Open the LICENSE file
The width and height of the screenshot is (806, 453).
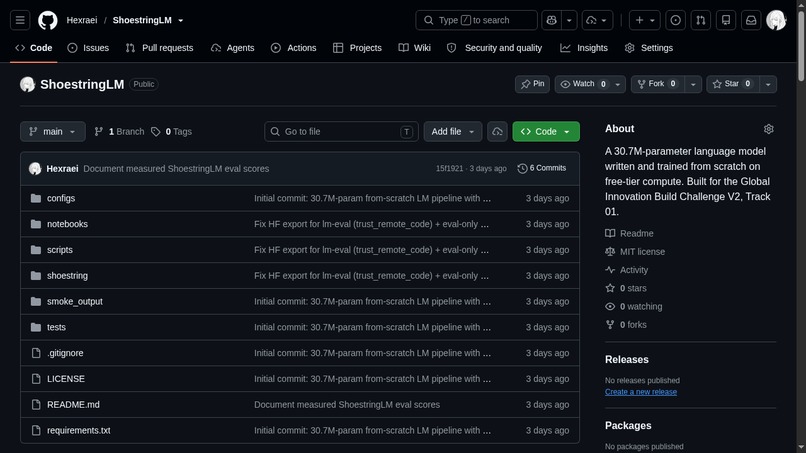coord(66,378)
